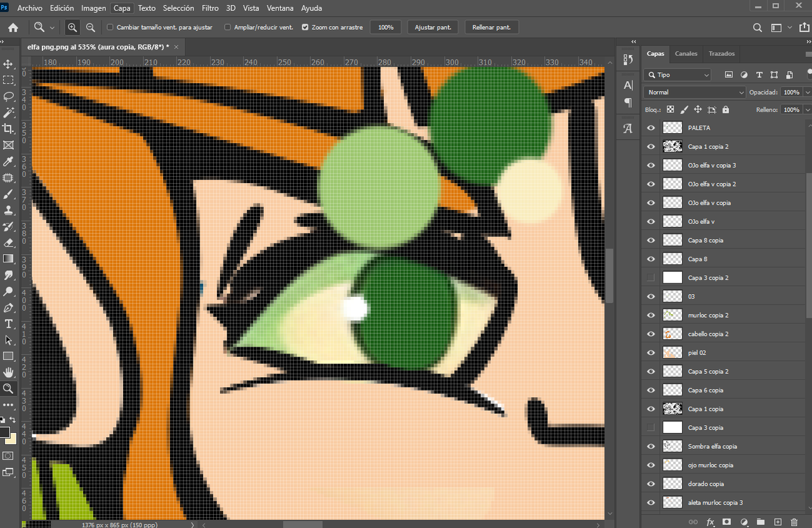Show the 'Capa 3 copia 2' layer
The image size is (812, 528).
tap(651, 278)
